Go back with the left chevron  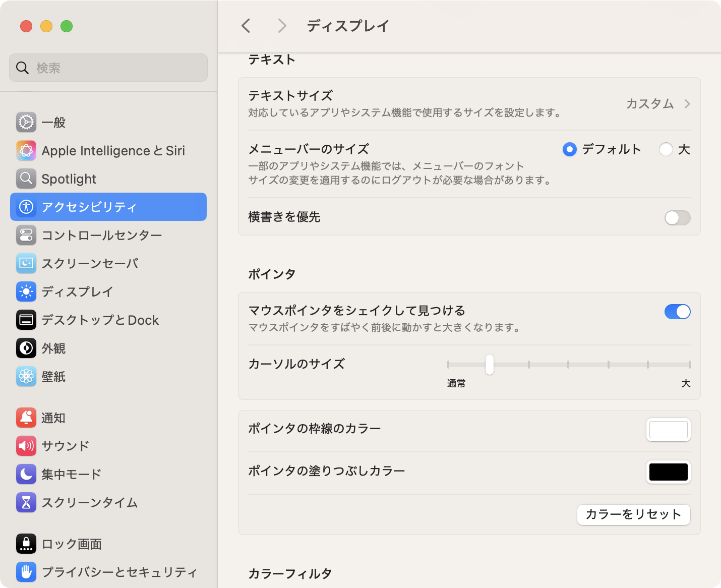tap(246, 26)
